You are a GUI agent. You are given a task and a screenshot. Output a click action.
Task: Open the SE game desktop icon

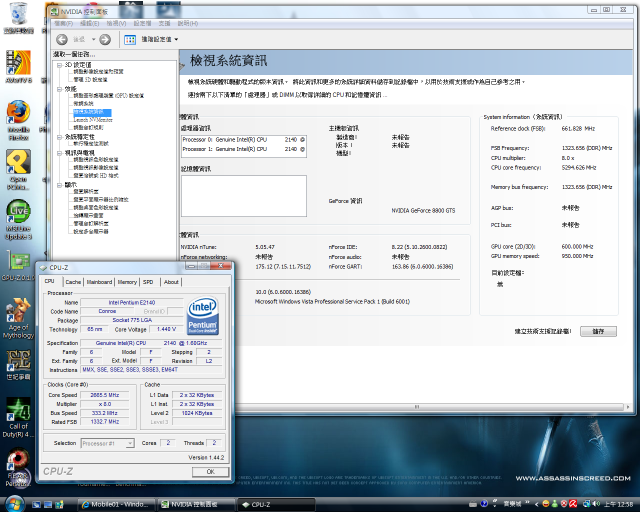coord(18,365)
